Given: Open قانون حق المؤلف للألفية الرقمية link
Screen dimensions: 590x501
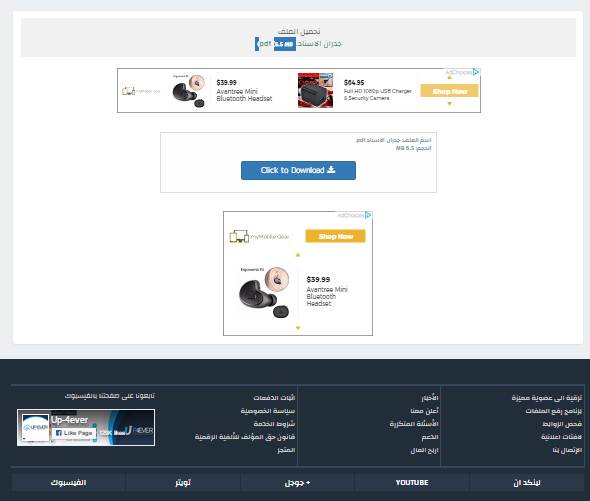Looking at the screenshot, I should pyautogui.click(x=245, y=437).
